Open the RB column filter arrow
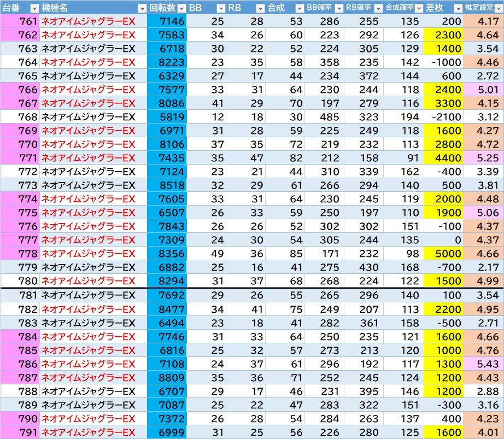Screen dimensions: 504x439 point(260,8)
